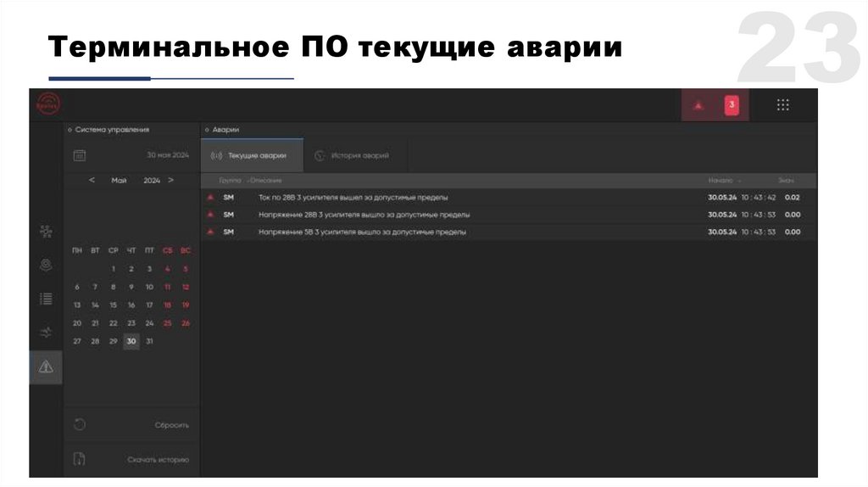The height and width of the screenshot is (487, 868).
Task: Sort by the Описание column header
Action: pyautogui.click(x=265, y=181)
